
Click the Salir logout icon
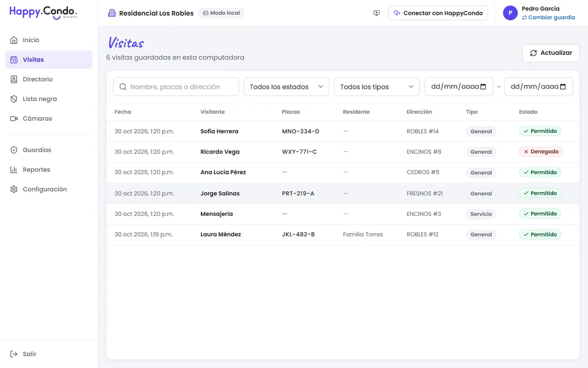click(14, 354)
